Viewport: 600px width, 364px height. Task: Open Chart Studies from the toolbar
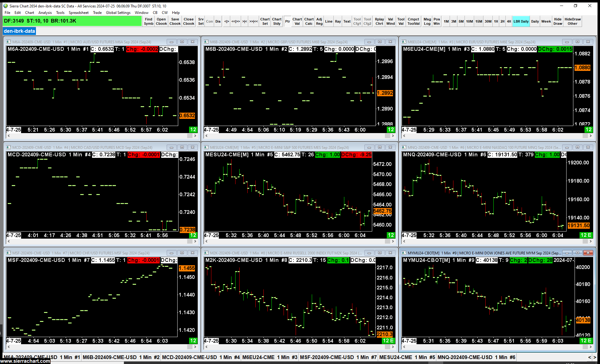tap(276, 21)
